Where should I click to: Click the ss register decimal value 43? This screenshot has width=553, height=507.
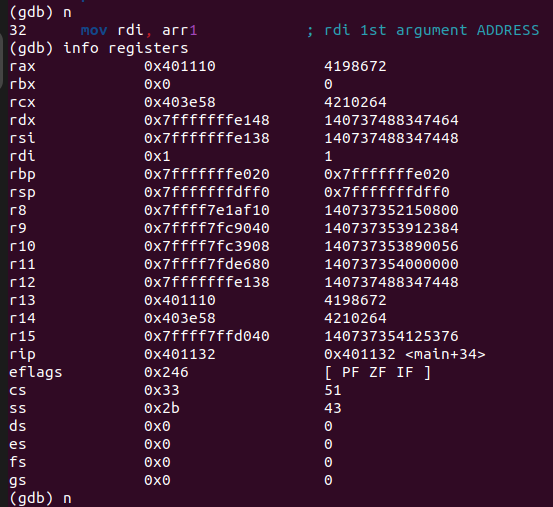click(x=333, y=408)
